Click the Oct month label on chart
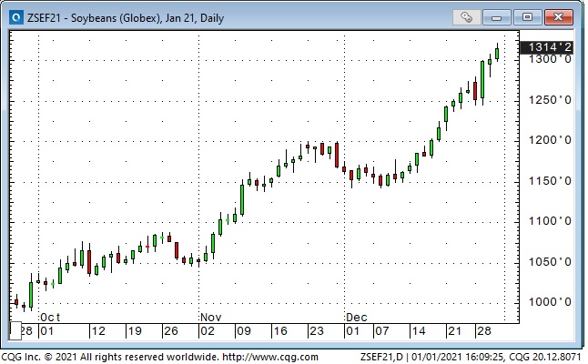Screen dimensions: 588x364 [50, 318]
